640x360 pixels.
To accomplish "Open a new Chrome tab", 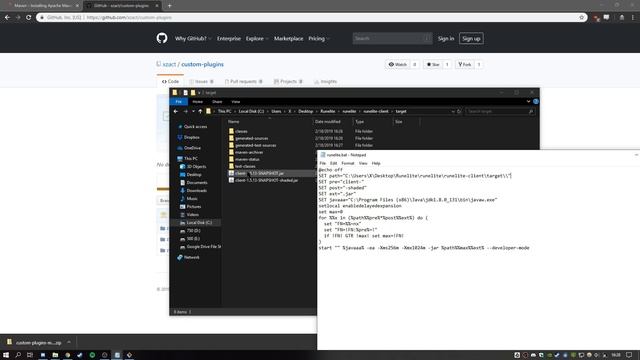I will click(169, 6).
